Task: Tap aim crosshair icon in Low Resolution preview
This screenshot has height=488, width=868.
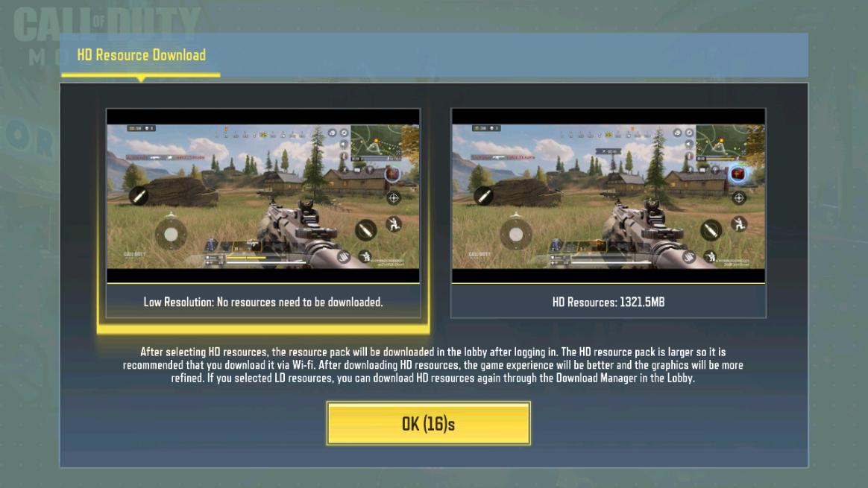Action: pyautogui.click(x=394, y=197)
